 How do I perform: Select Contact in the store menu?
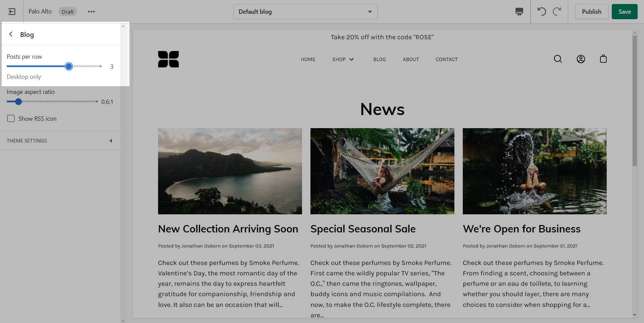(x=446, y=59)
